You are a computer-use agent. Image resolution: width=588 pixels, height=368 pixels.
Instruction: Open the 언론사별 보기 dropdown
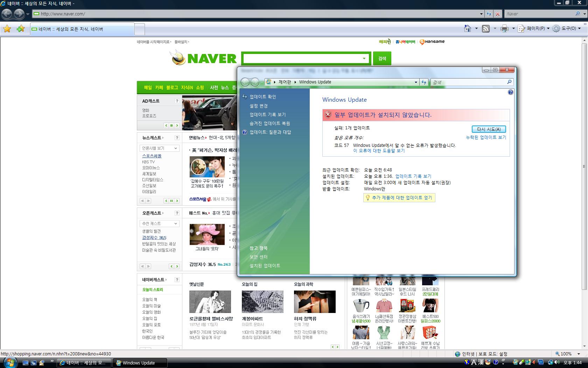pyautogui.click(x=159, y=148)
